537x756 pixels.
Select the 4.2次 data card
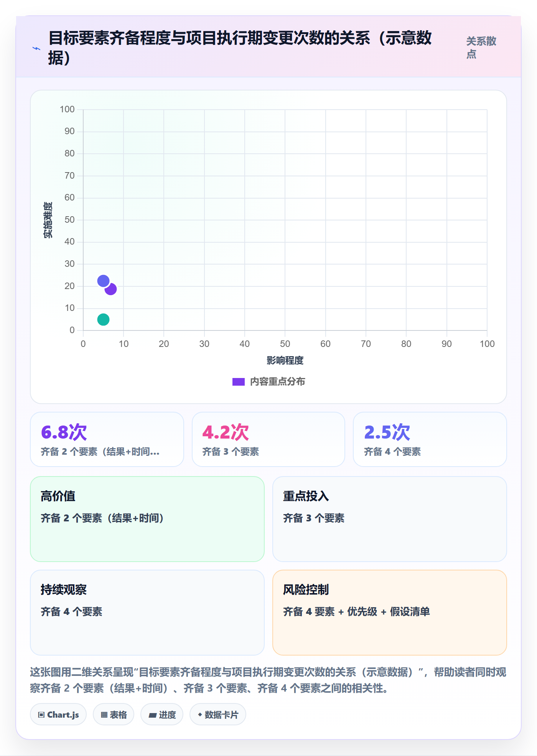point(268,439)
